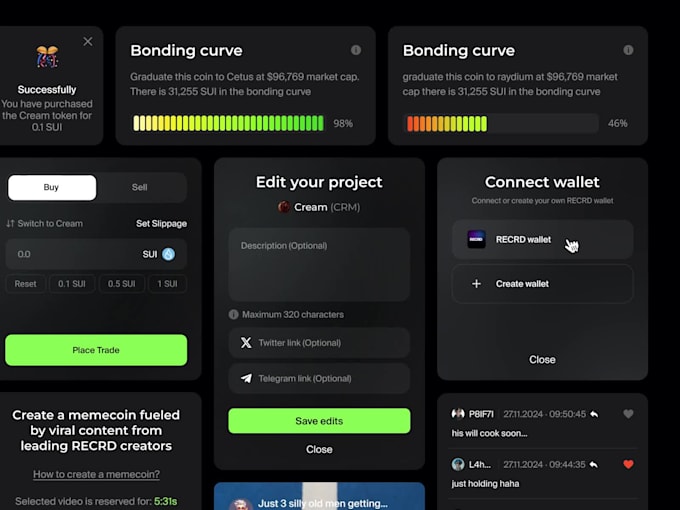Click the Reset amount button
Screen dimensions: 680x510
click(x=26, y=284)
